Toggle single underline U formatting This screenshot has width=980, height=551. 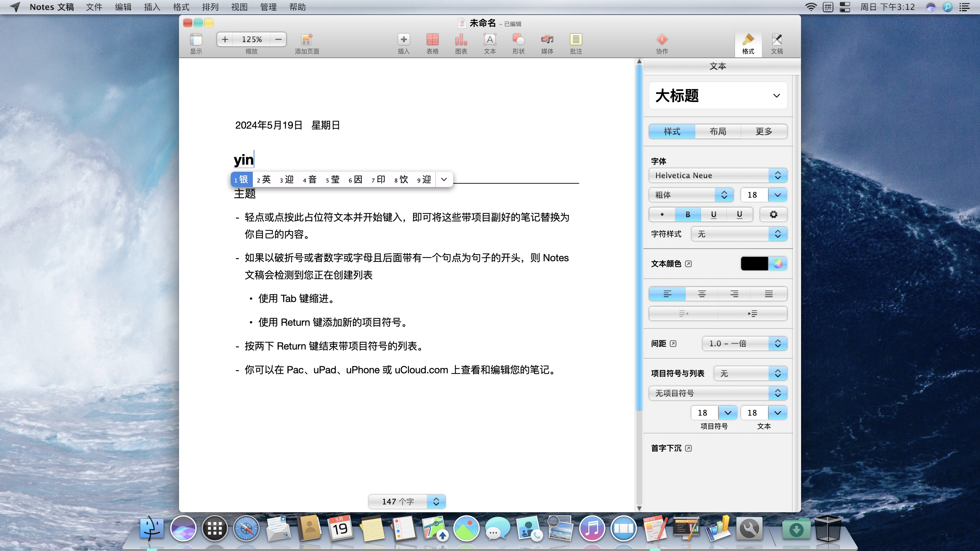click(x=713, y=215)
